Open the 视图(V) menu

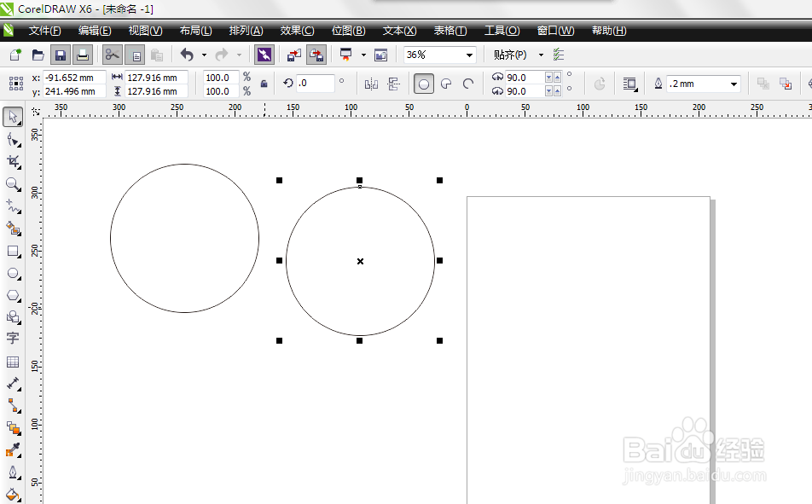(146, 31)
